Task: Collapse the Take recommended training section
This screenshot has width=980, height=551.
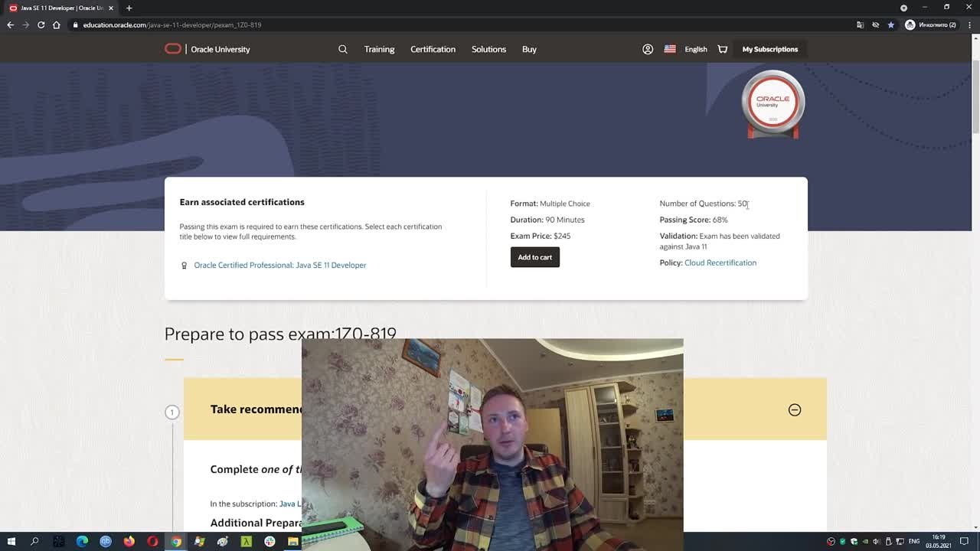Action: [x=794, y=410]
